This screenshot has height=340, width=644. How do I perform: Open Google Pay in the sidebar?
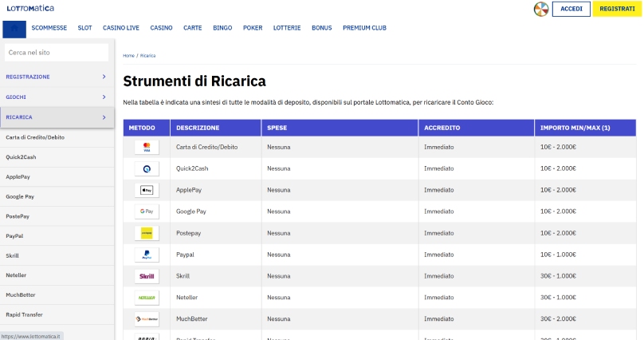(57, 196)
